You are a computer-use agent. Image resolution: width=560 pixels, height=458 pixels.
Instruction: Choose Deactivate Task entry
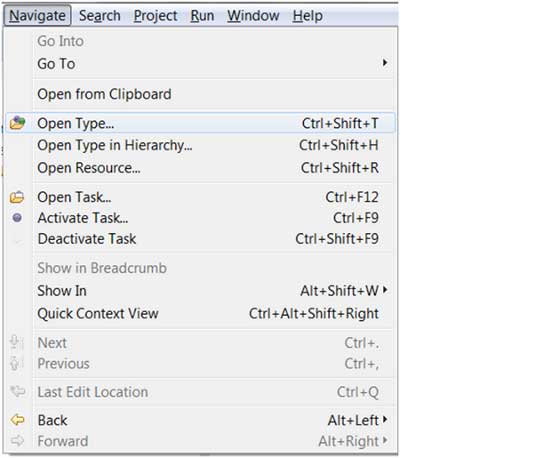200,239
